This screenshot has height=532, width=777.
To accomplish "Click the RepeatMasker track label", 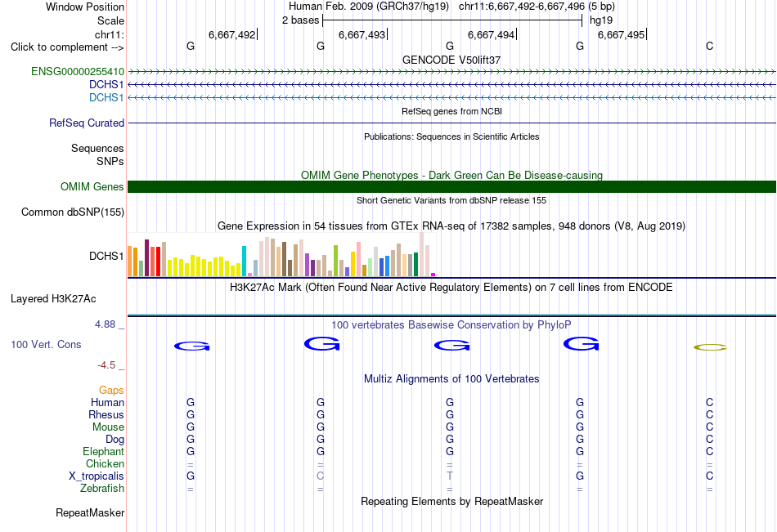I will (90, 512).
